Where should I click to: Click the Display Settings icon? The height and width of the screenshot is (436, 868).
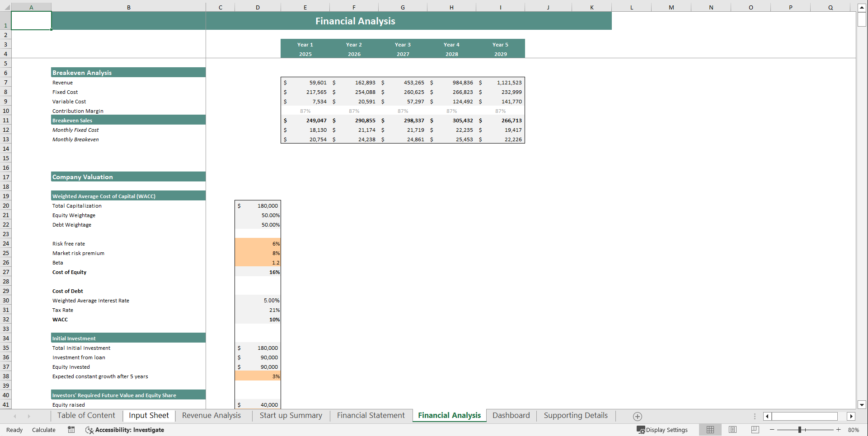[x=642, y=430]
